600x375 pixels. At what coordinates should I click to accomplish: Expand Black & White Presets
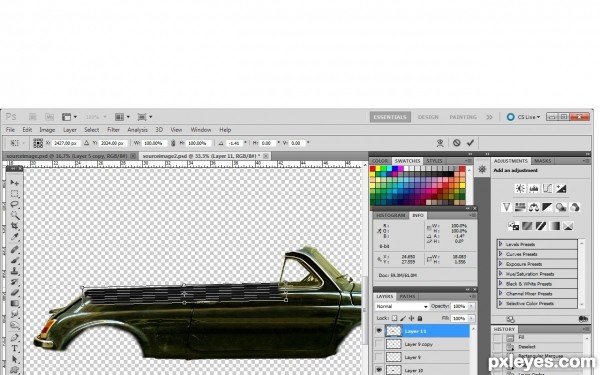point(501,284)
